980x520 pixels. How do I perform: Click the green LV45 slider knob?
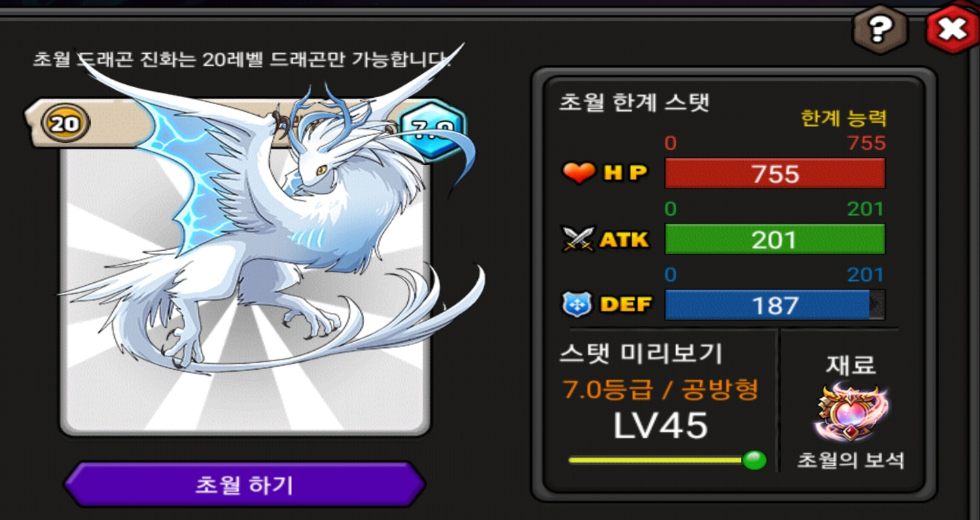[x=754, y=460]
